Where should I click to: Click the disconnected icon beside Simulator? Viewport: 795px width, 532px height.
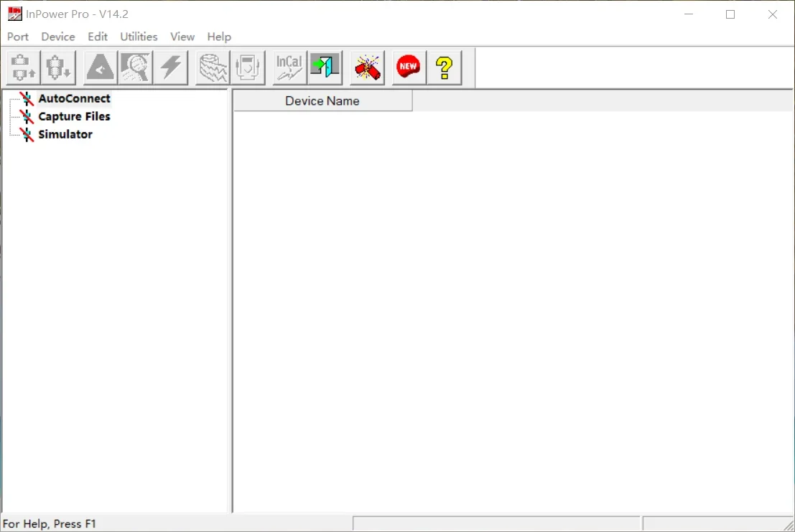pyautogui.click(x=27, y=134)
